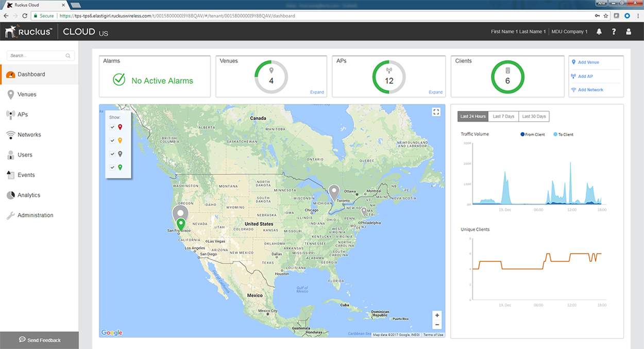Zoom in on the map
The height and width of the screenshot is (349, 644).
pos(437,315)
